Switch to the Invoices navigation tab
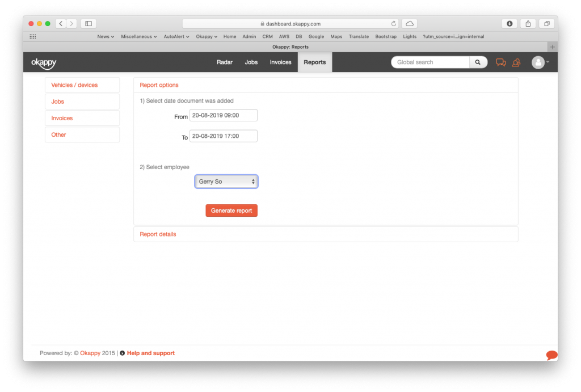The image size is (581, 392). [x=280, y=62]
